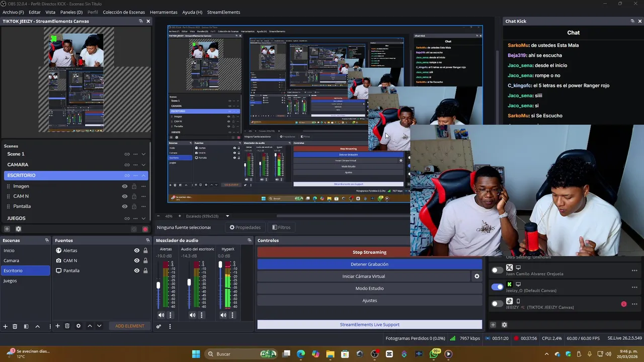Open Windows Start menu

point(196,354)
